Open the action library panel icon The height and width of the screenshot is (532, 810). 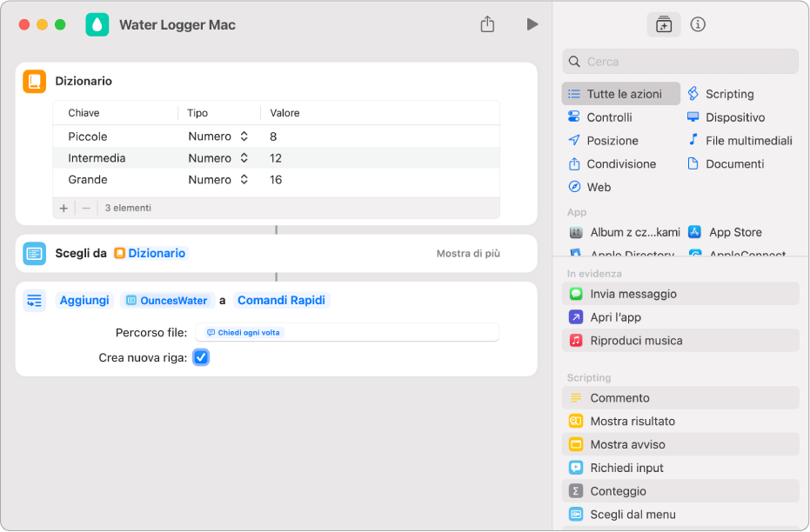[663, 24]
